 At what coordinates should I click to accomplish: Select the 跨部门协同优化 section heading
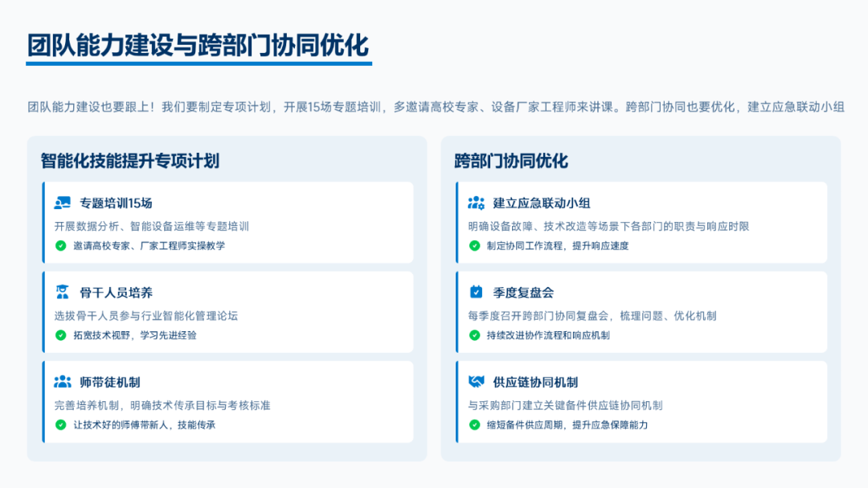tap(511, 161)
